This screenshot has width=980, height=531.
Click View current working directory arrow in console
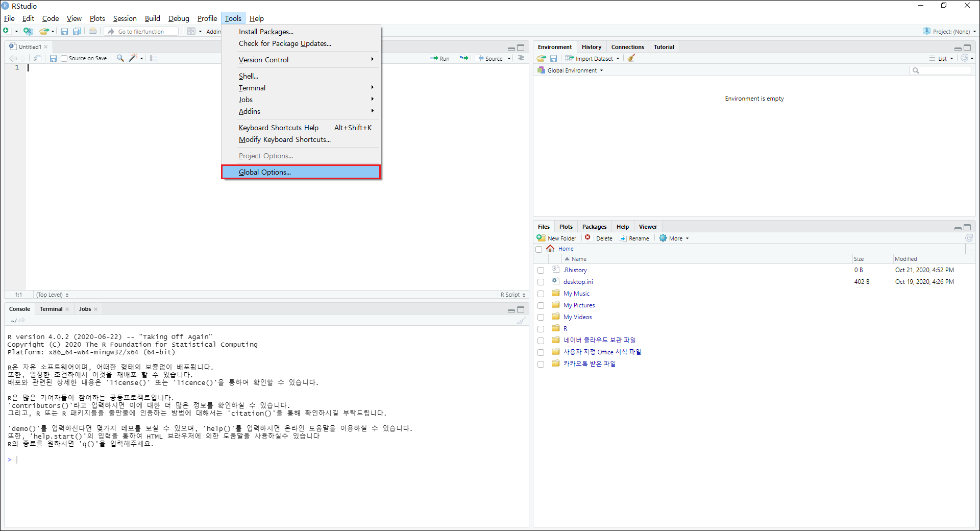(x=22, y=321)
